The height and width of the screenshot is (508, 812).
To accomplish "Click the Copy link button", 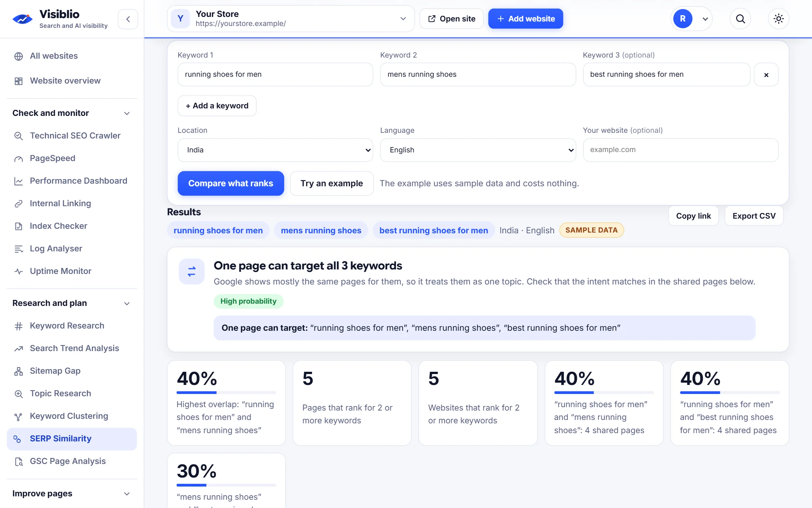I will [x=693, y=216].
